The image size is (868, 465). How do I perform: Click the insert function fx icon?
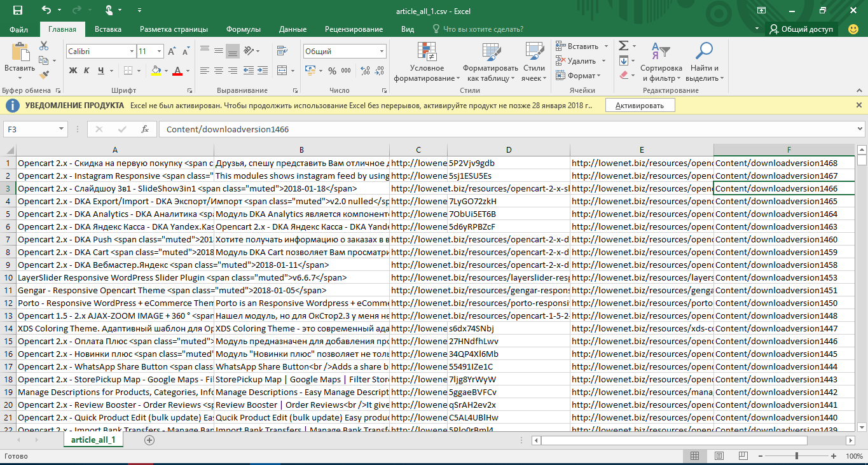pyautogui.click(x=145, y=129)
